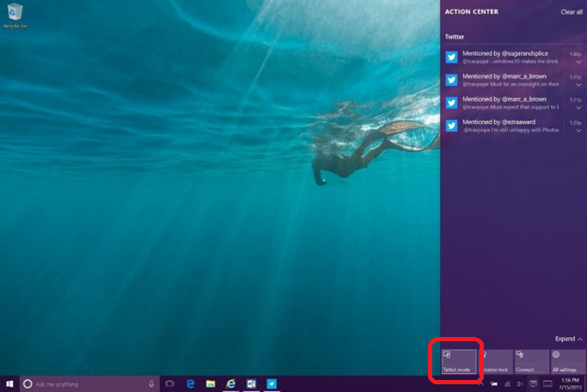Open the Connect quick action tile
Image resolution: width=587 pixels, height=392 pixels.
pyautogui.click(x=532, y=362)
